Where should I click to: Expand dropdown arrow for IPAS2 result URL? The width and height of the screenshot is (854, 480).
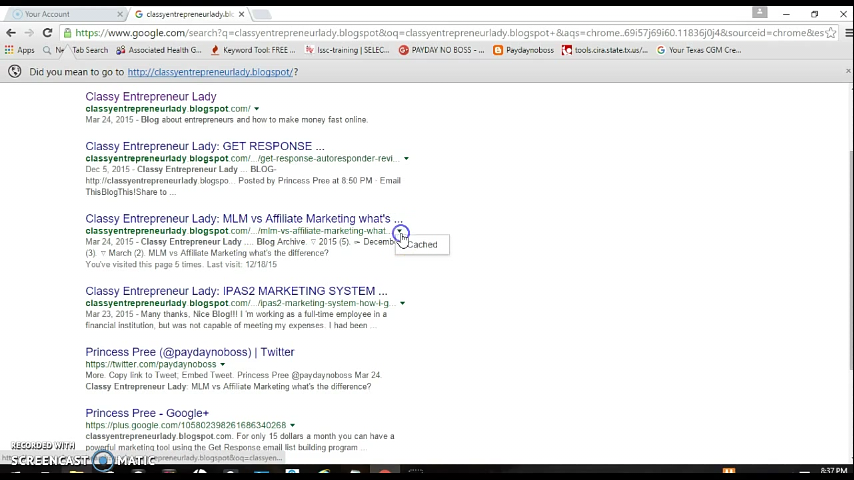pos(402,303)
